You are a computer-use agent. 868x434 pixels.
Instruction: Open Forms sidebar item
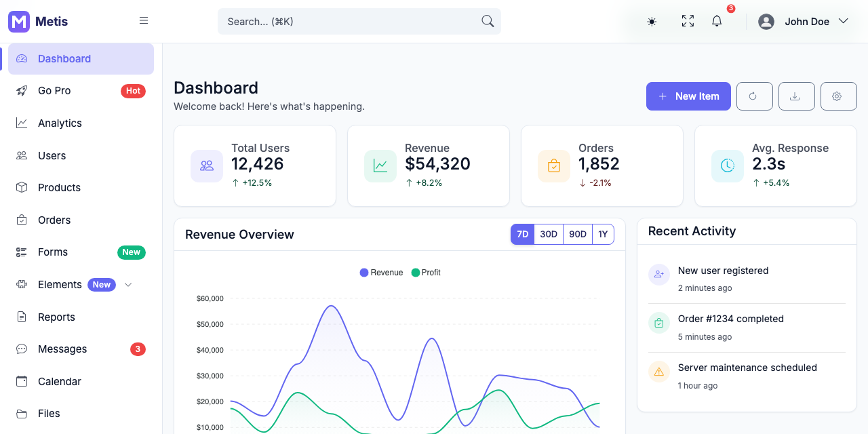pos(81,252)
